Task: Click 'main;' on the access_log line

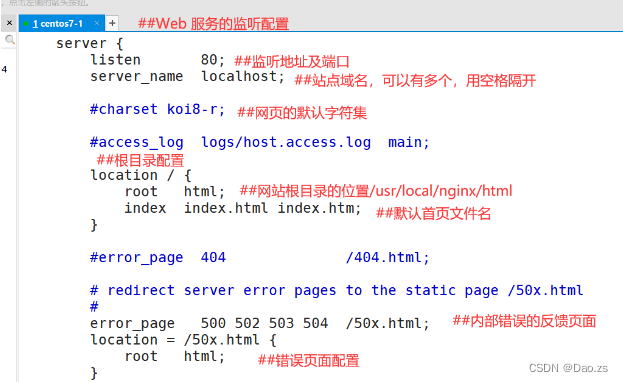Action: [409, 142]
